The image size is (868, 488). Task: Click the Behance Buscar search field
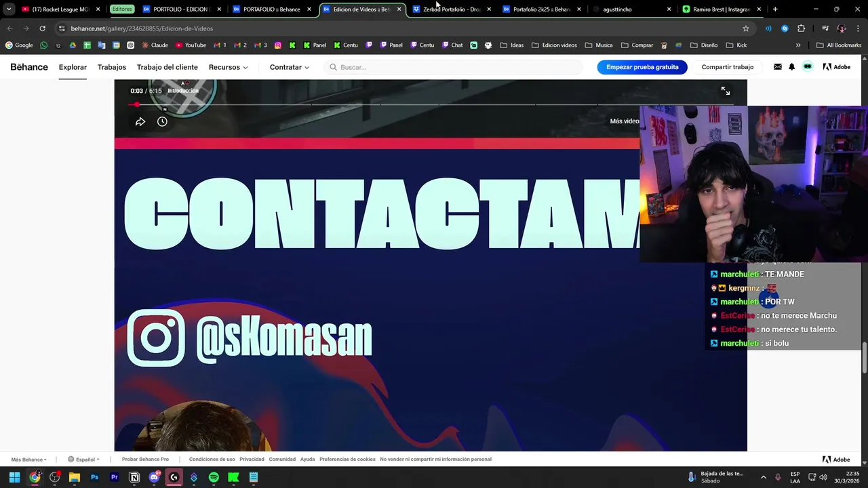pos(453,67)
